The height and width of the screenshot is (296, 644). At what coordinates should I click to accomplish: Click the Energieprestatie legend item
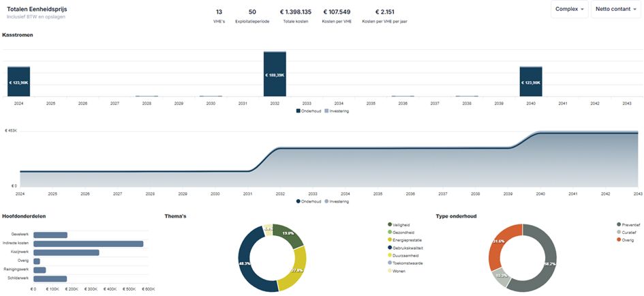pos(406,239)
